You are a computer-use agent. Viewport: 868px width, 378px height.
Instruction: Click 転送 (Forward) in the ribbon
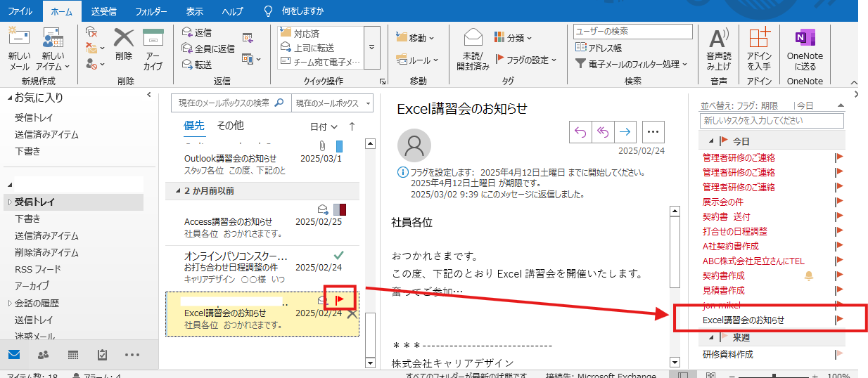[196, 64]
